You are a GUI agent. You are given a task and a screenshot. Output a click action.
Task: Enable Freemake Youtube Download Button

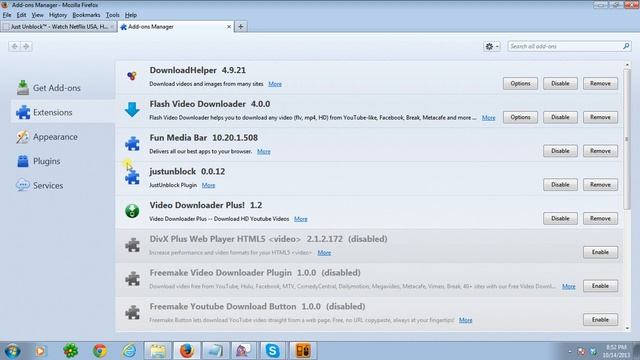pyautogui.click(x=600, y=320)
